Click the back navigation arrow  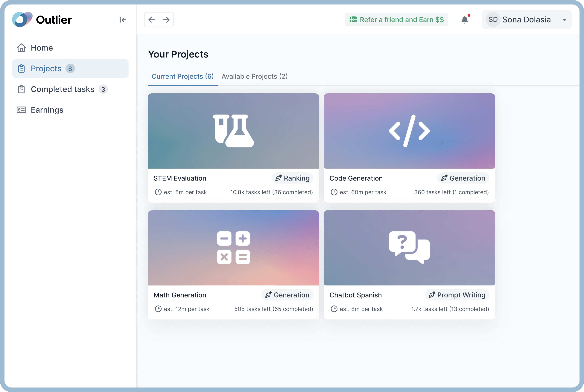pyautogui.click(x=152, y=20)
